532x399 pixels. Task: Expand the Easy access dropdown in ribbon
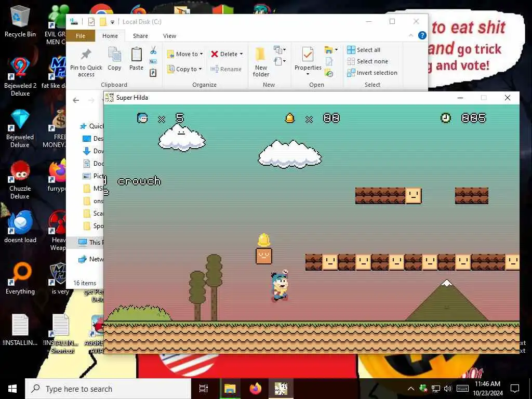coord(280,61)
